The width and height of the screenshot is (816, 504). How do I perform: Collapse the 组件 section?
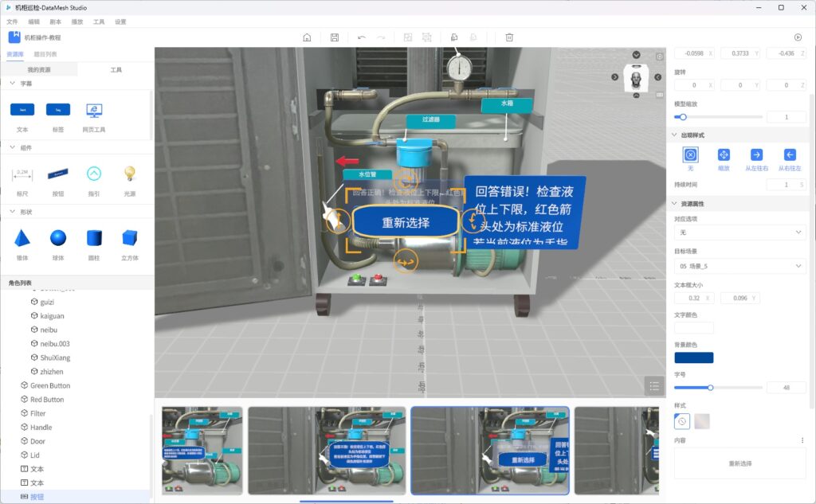[12, 147]
